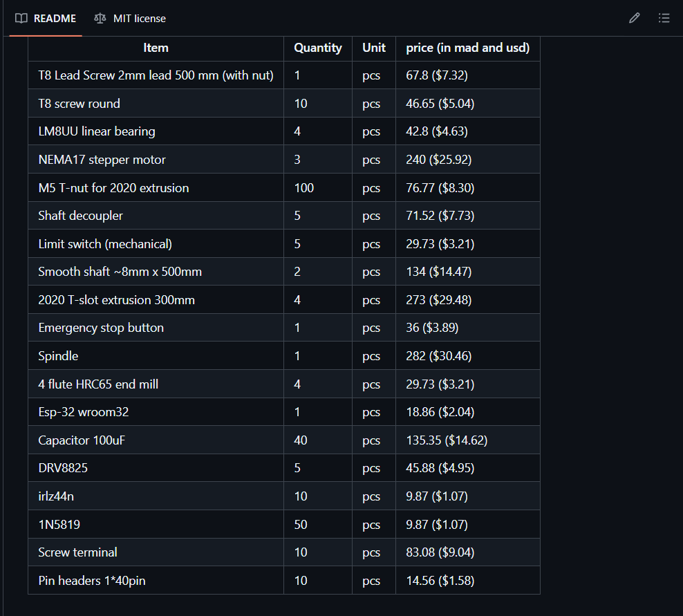Click the Item column header
683x616 pixels.
coord(156,48)
